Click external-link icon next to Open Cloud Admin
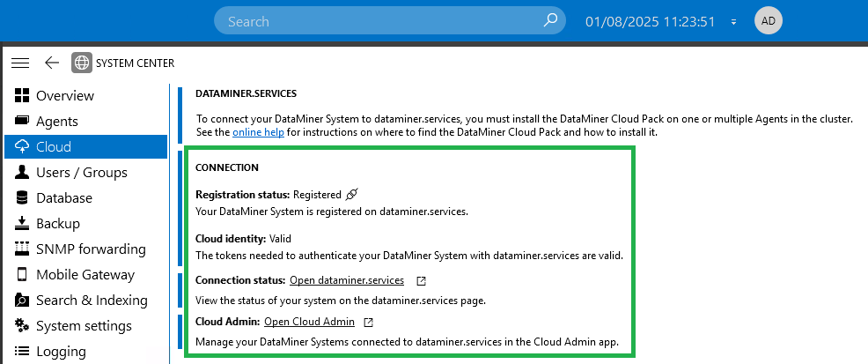Viewport: 868px width, 364px height. (x=368, y=322)
